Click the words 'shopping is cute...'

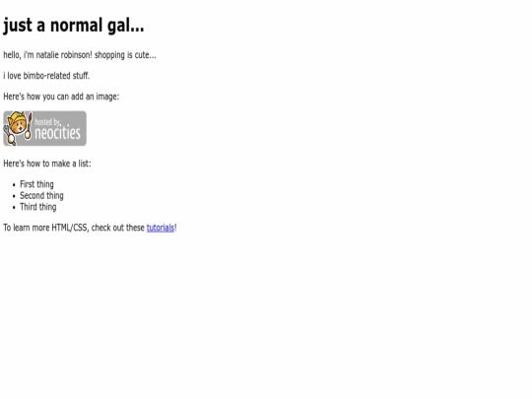tap(125, 55)
